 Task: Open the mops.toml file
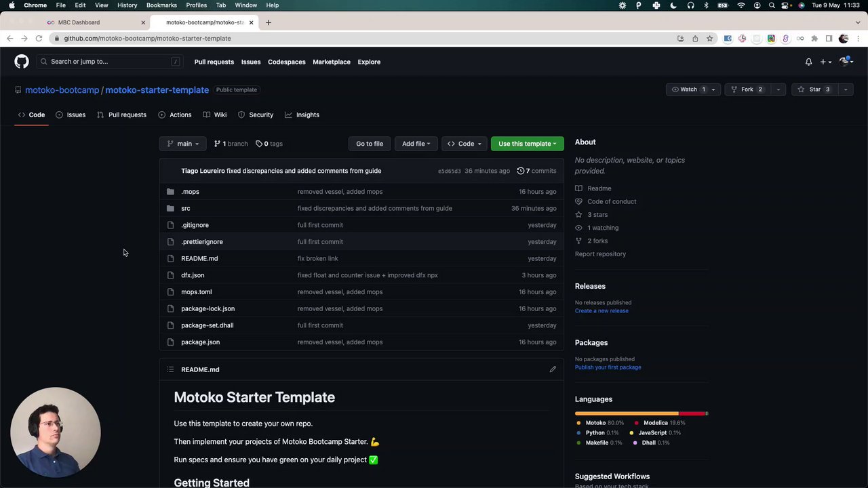click(196, 292)
